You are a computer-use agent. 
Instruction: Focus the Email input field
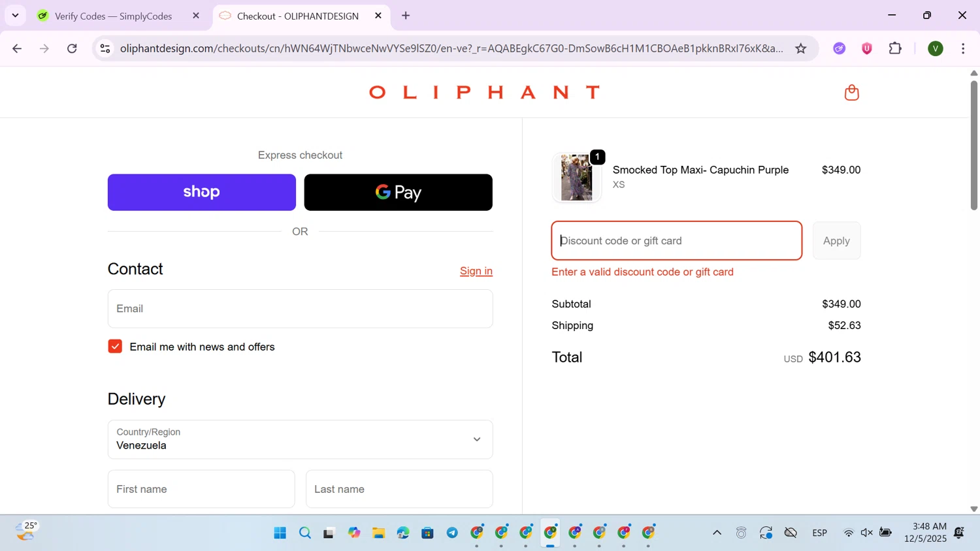tap(300, 309)
